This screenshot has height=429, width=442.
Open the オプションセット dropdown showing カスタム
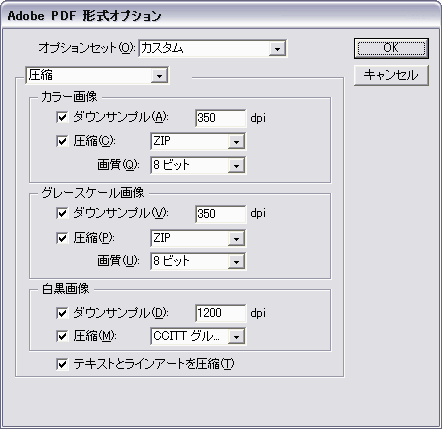(x=212, y=49)
